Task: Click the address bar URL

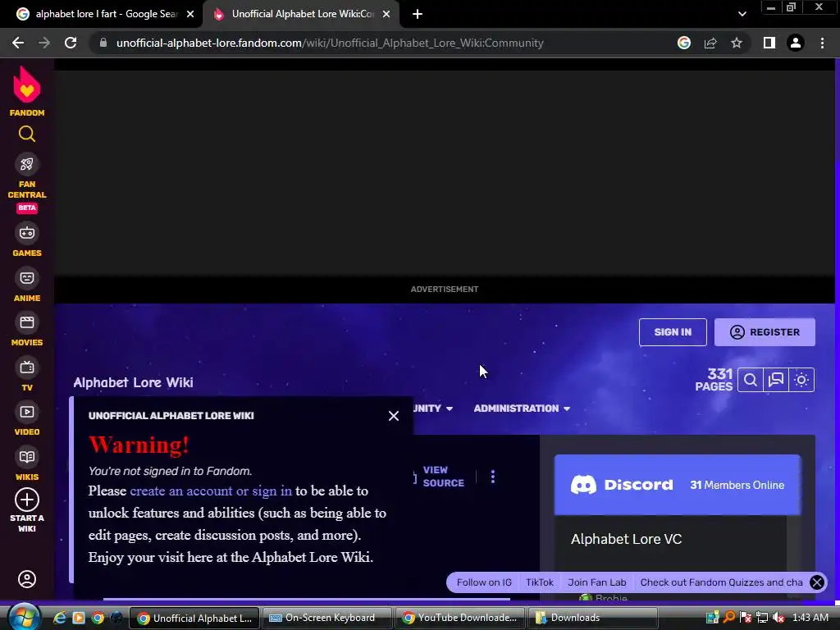Action: (x=330, y=43)
